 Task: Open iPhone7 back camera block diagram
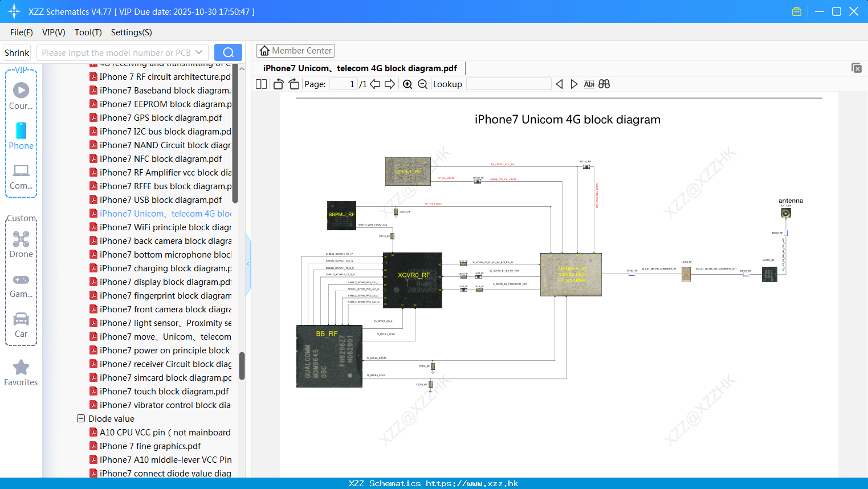[x=161, y=241]
